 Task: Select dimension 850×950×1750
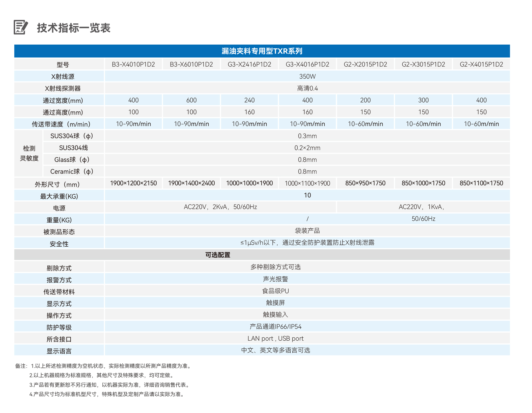point(365,183)
